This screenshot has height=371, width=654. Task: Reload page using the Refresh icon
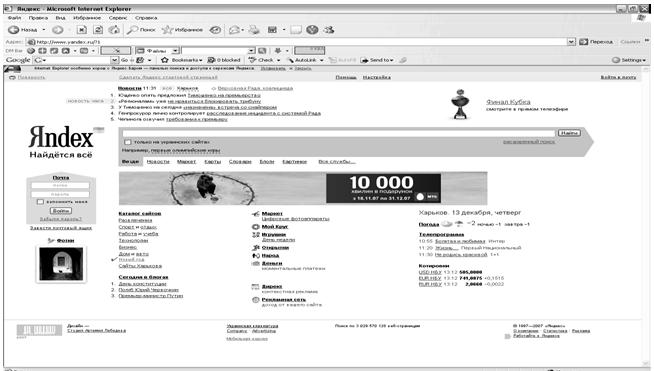point(98,30)
